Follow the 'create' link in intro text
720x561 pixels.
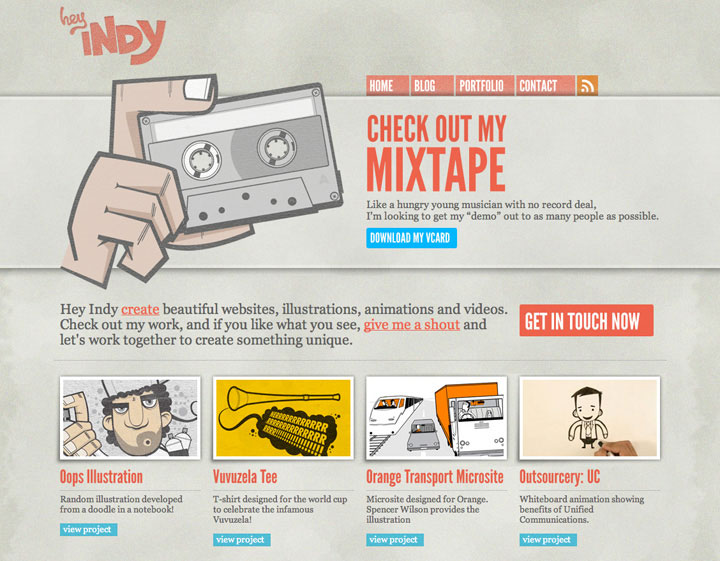[140, 309]
